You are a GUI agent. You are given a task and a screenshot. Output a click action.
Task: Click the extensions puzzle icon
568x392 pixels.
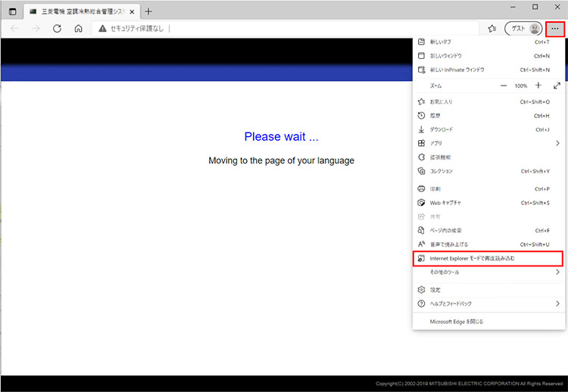click(421, 157)
